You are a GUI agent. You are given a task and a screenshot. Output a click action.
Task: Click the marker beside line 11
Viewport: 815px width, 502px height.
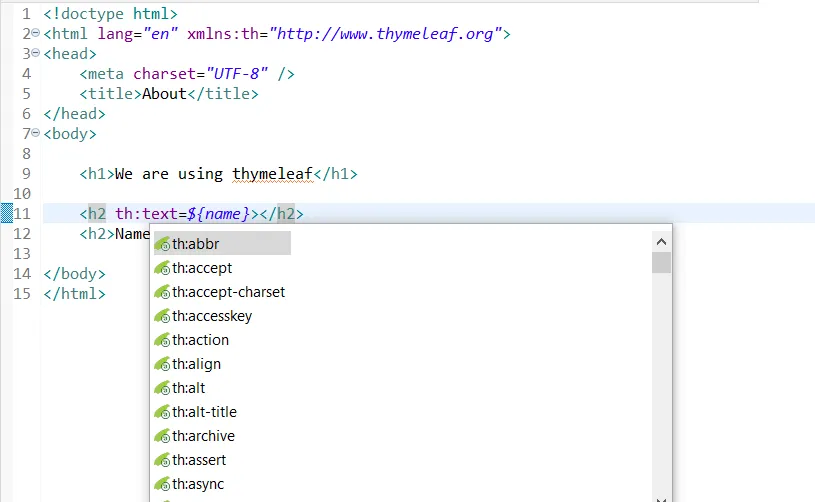point(7,213)
